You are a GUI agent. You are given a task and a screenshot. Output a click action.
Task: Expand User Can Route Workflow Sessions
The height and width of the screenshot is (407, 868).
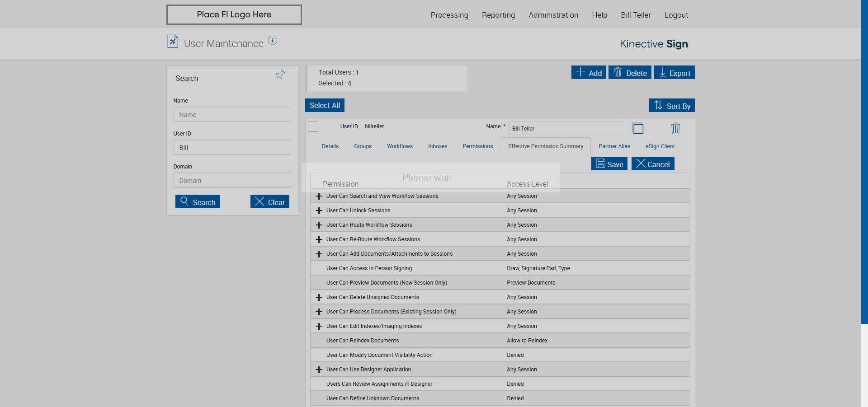pyautogui.click(x=319, y=225)
